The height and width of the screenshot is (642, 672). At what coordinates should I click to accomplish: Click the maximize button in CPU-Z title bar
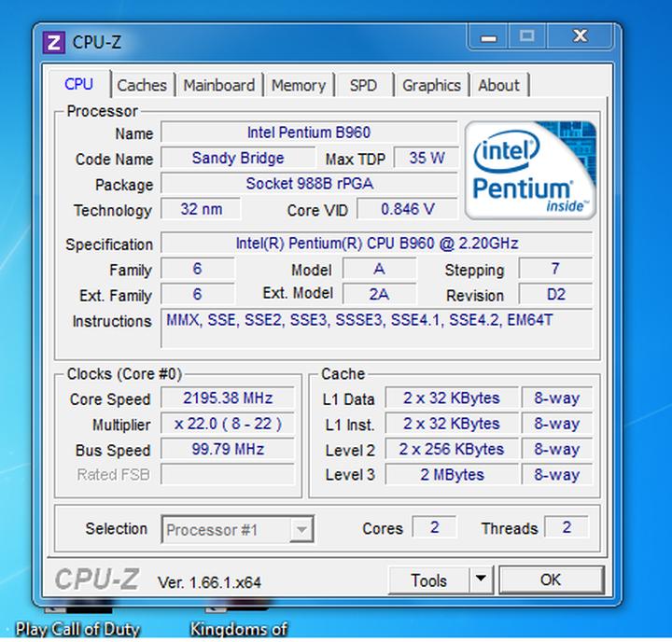coord(527,36)
